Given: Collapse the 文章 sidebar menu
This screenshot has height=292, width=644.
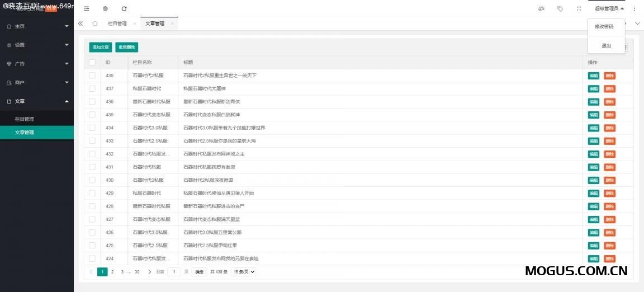Looking at the screenshot, I should coord(36,101).
